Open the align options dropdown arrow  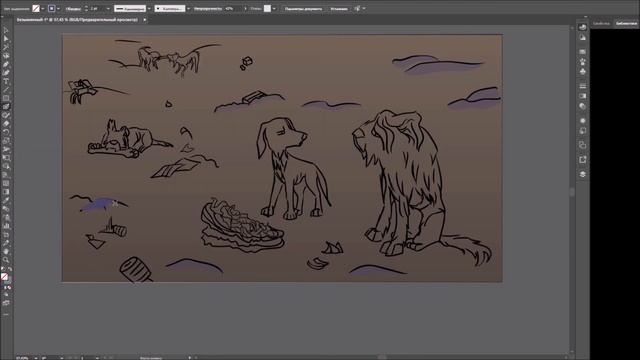pyautogui.click(x=364, y=9)
